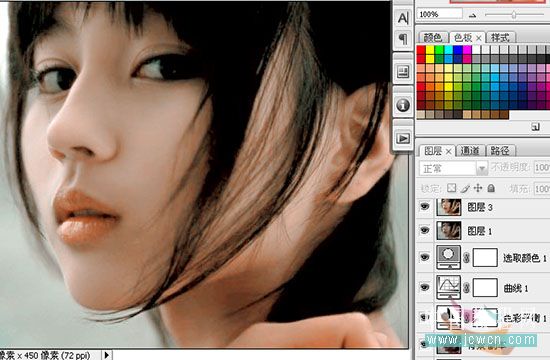550x360 pixels.
Task: Open the 正常 blend mode dropdown
Action: 453,168
